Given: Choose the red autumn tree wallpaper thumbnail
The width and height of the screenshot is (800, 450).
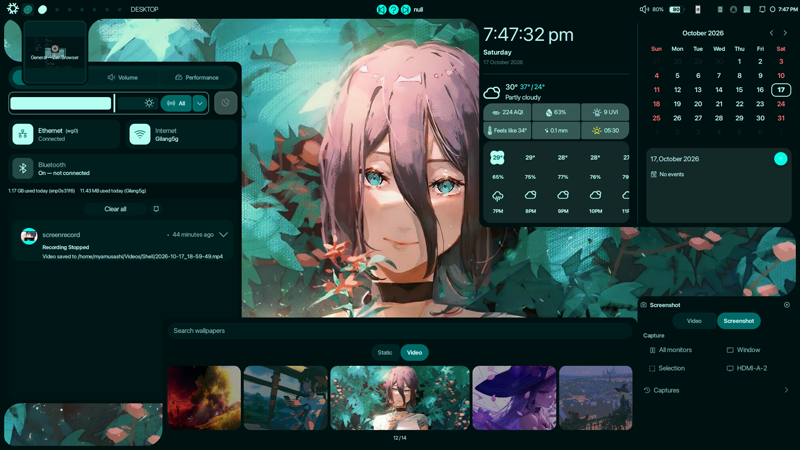Looking at the screenshot, I should click(x=204, y=397).
